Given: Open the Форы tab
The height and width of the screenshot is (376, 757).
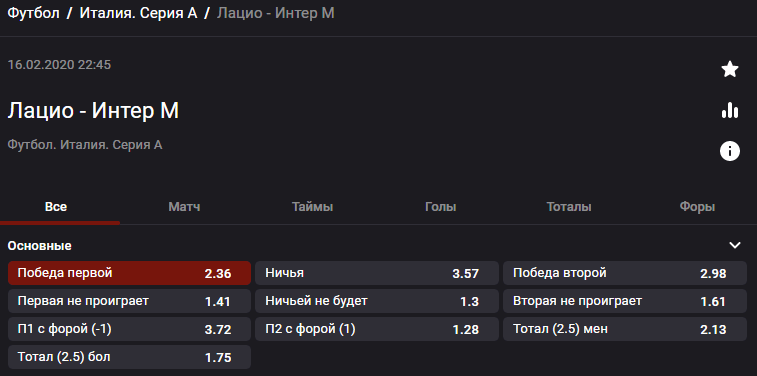Looking at the screenshot, I should (x=697, y=207).
